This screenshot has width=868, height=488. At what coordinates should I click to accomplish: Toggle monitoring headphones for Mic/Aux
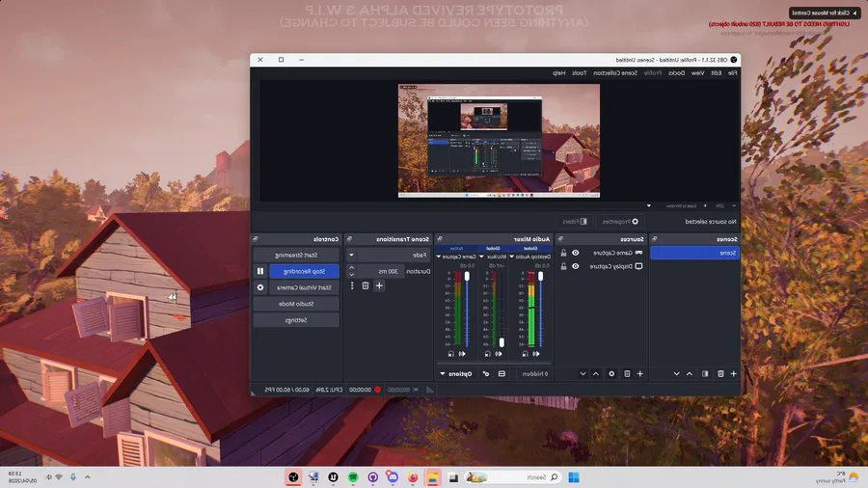tap(487, 354)
